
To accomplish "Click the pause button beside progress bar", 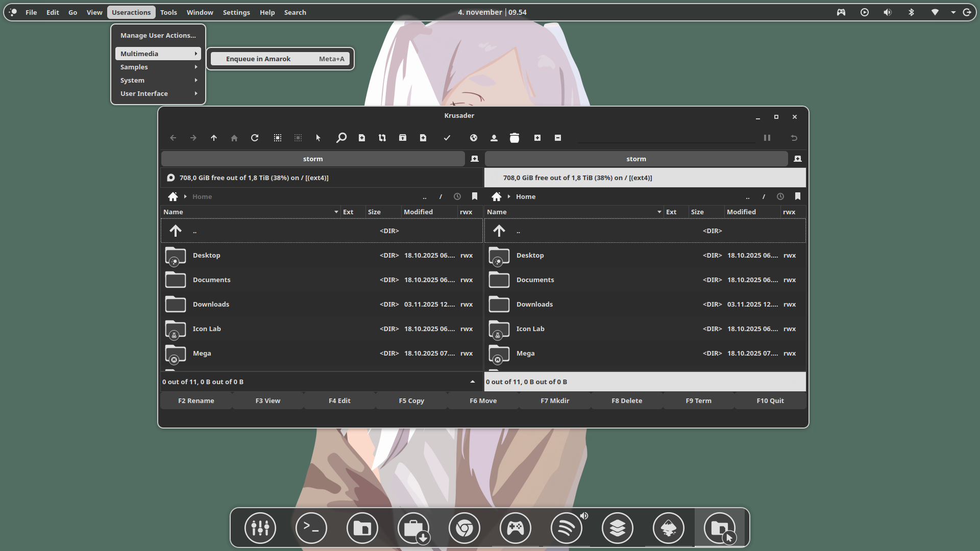I will tap(767, 138).
